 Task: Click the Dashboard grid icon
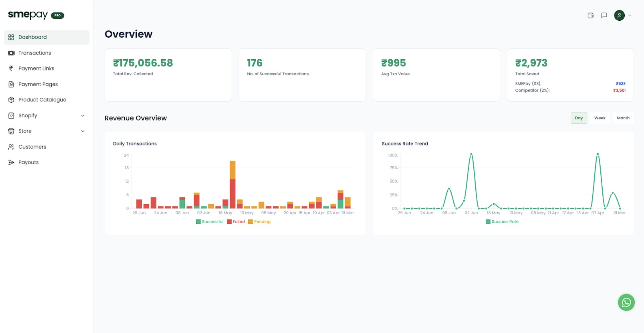tap(11, 37)
